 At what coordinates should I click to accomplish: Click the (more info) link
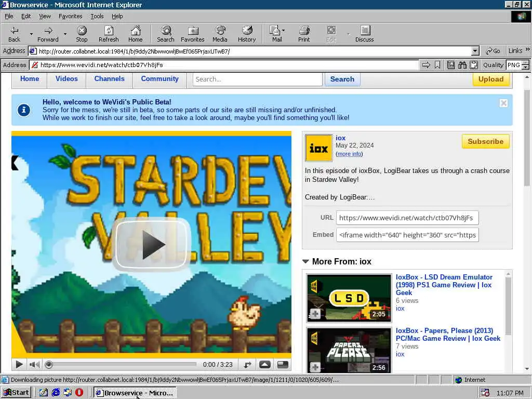click(349, 154)
